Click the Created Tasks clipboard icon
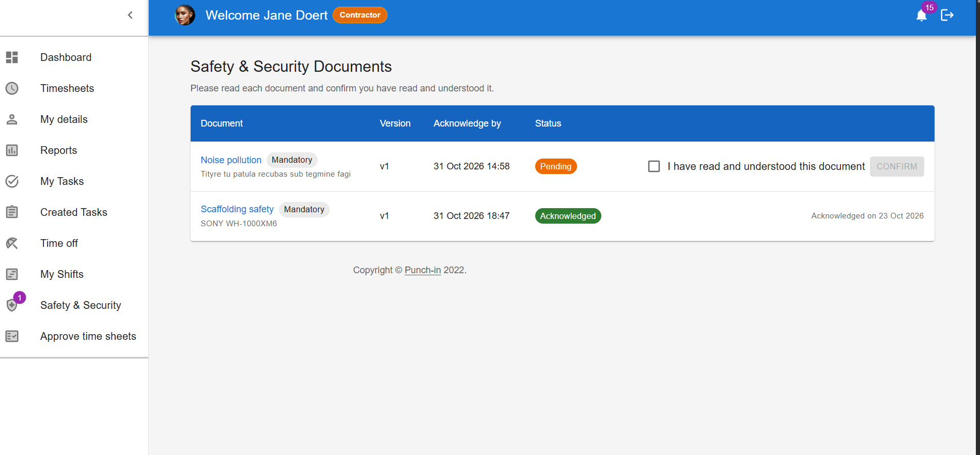980x455 pixels. 12,212
